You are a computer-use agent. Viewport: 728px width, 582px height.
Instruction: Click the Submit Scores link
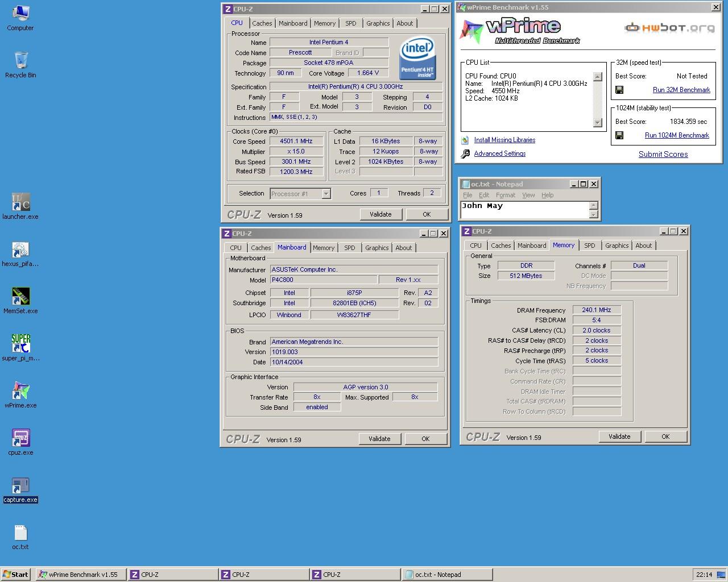tap(663, 154)
